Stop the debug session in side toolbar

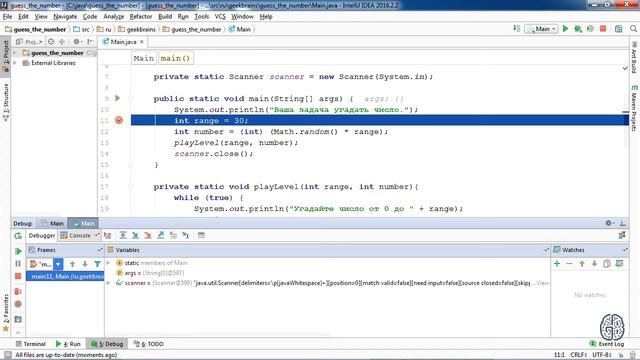pos(18,276)
